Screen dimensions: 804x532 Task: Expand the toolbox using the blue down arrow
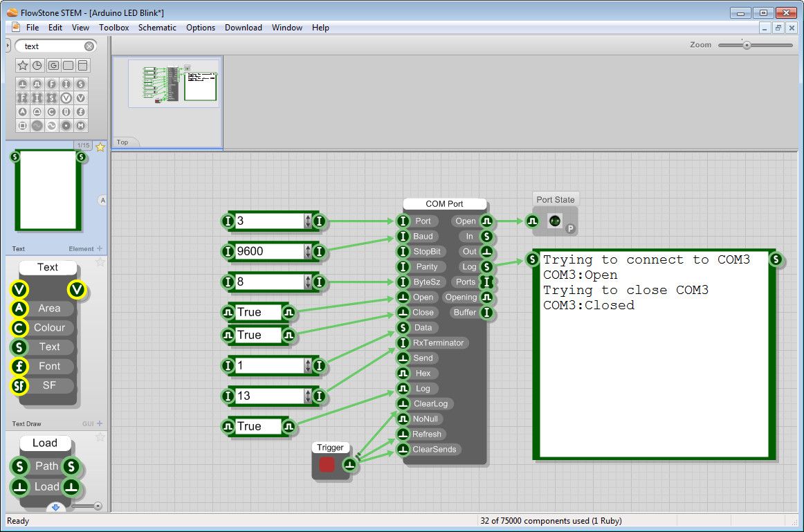click(x=55, y=507)
